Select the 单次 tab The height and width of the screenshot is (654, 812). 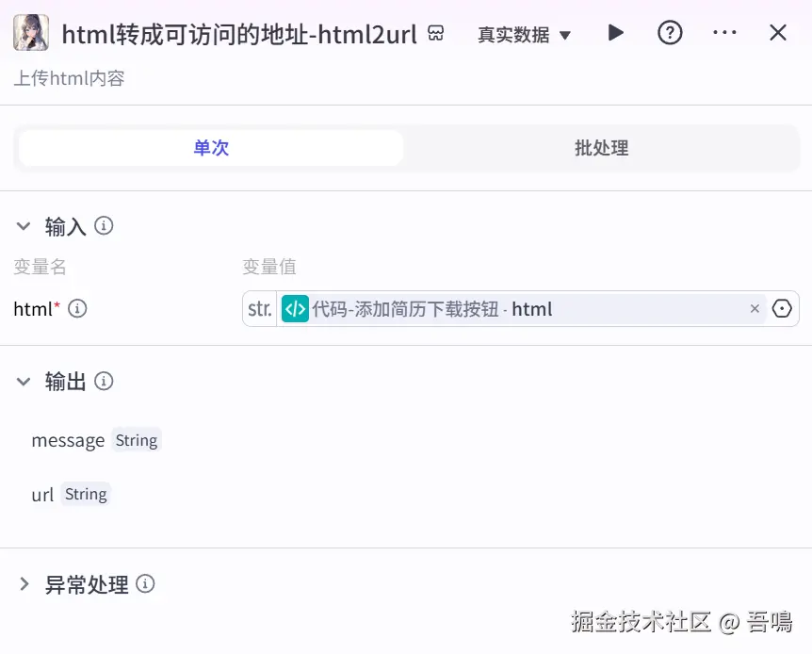[211, 148]
